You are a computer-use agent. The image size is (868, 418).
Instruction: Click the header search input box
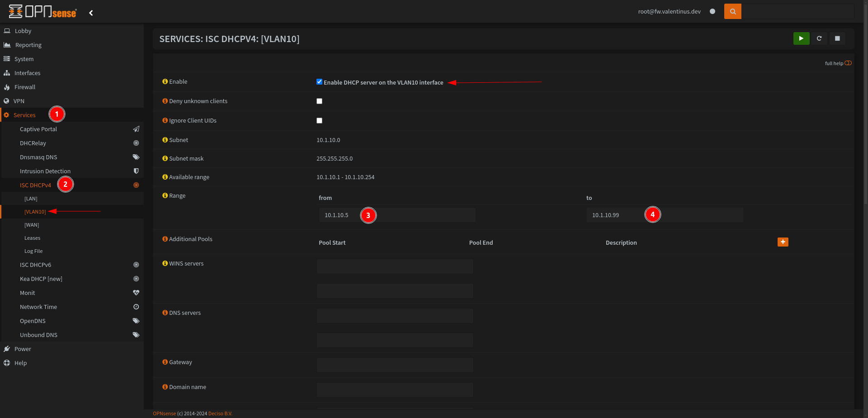(x=798, y=11)
